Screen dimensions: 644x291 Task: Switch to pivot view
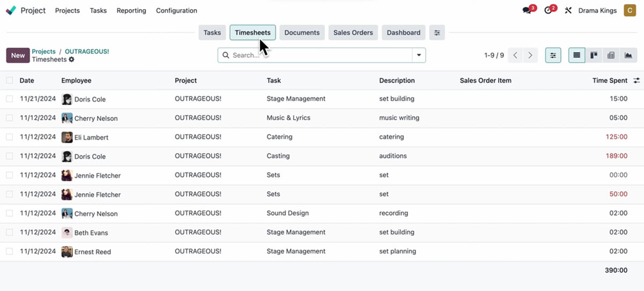point(611,55)
